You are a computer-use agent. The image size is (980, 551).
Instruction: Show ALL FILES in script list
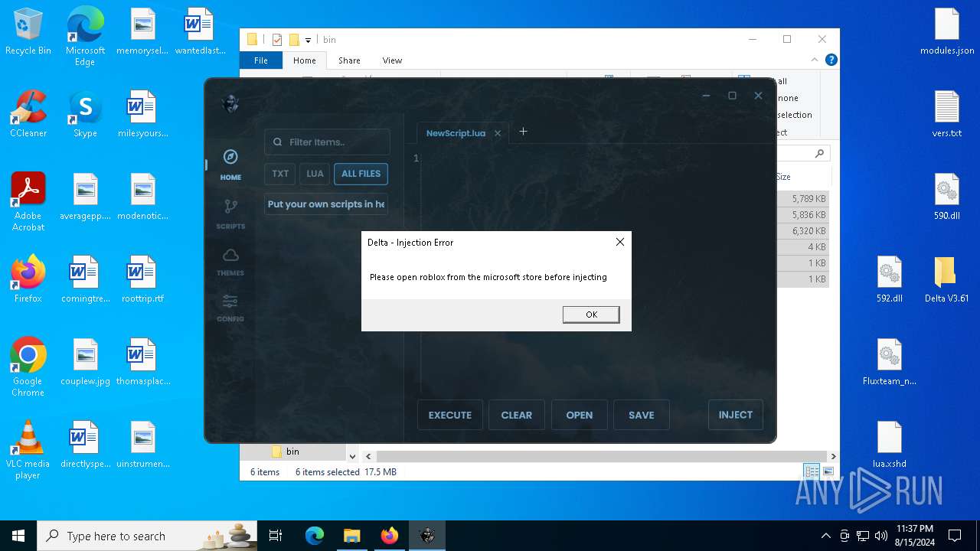coord(361,174)
